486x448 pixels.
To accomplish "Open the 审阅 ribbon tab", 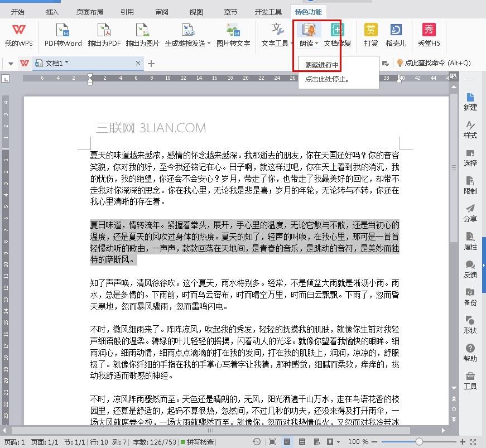I will pos(162,12).
